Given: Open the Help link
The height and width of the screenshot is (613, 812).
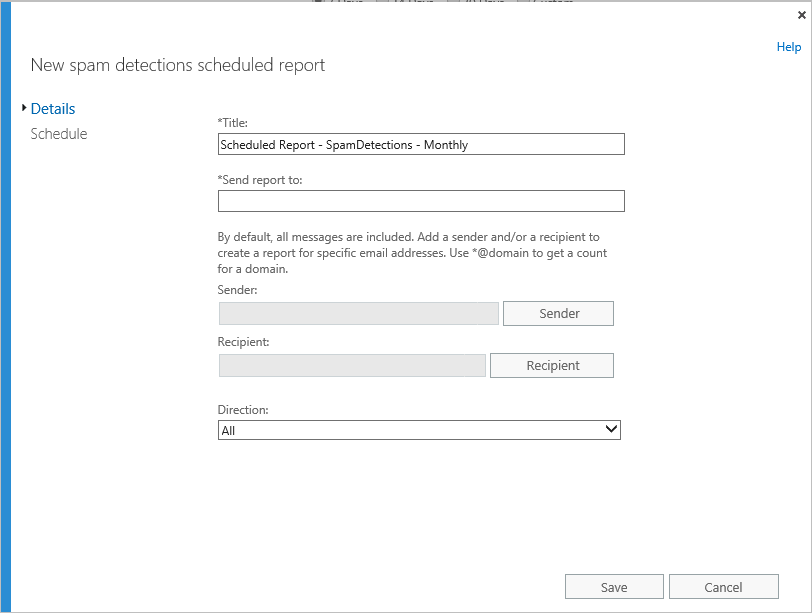Looking at the screenshot, I should (788, 47).
